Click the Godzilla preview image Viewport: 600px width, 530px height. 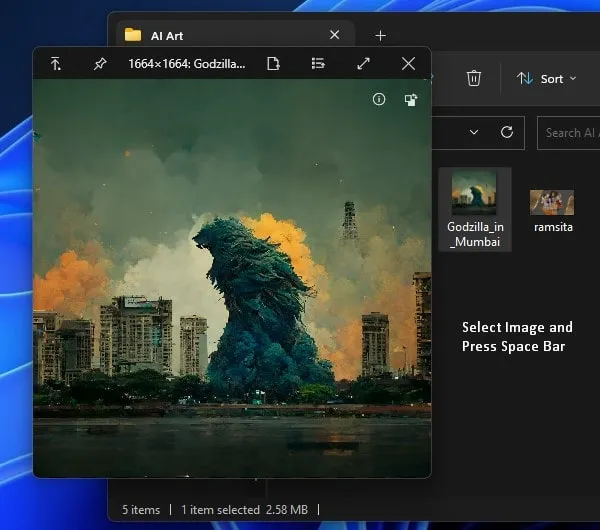click(x=232, y=278)
